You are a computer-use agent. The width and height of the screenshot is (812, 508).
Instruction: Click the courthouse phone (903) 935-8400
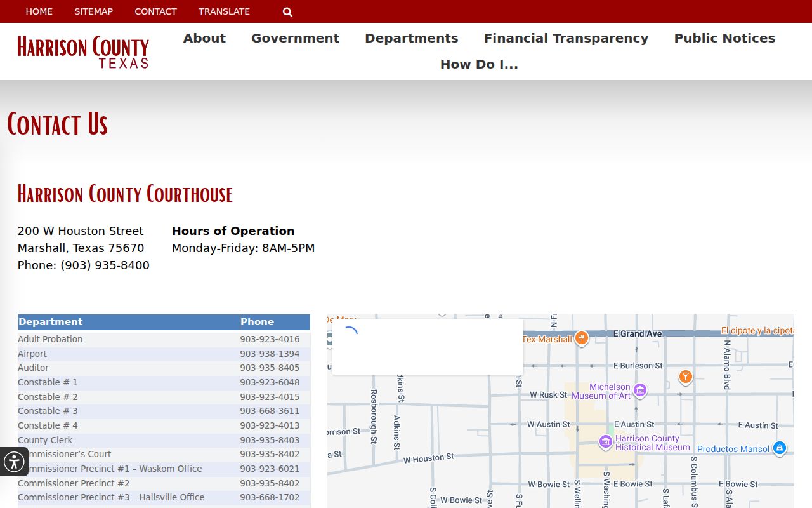(x=105, y=265)
